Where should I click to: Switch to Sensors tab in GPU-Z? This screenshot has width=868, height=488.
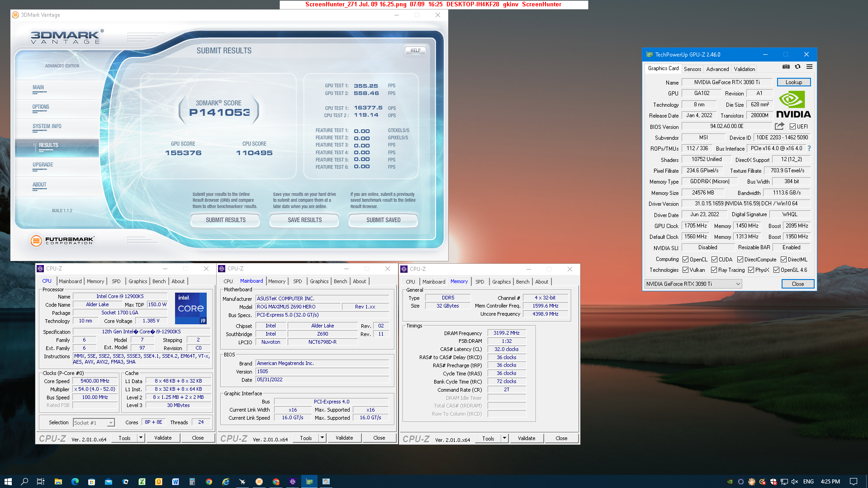(x=693, y=69)
